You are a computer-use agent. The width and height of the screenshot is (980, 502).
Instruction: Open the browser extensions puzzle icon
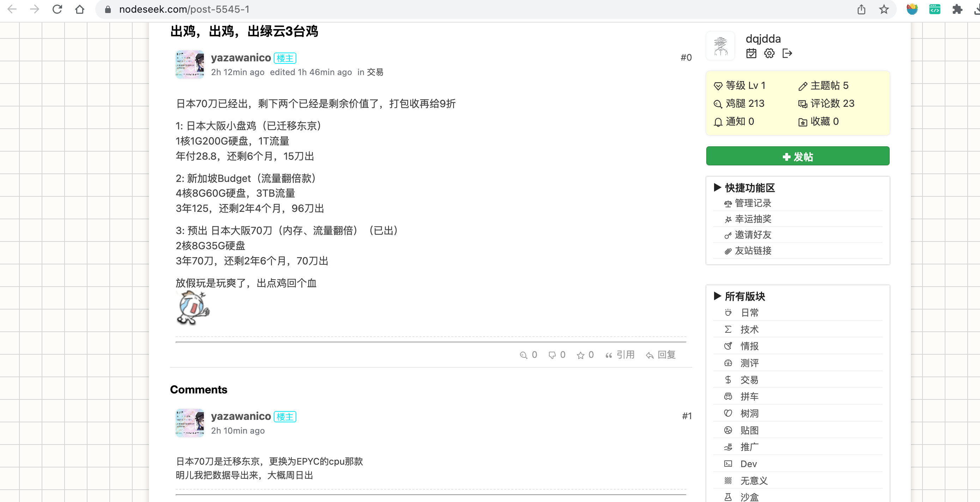957,9
